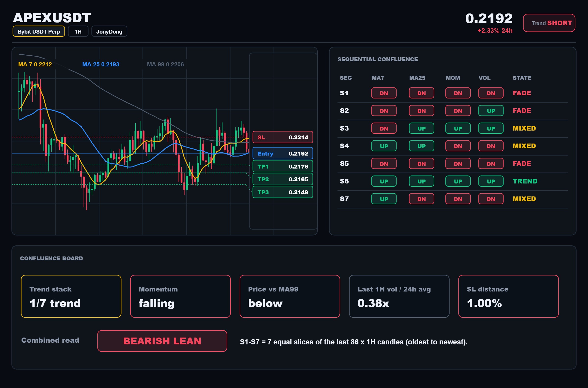Image resolution: width=588 pixels, height=388 pixels.
Task: Click the S3 MIXED state text
Action: pos(524,128)
